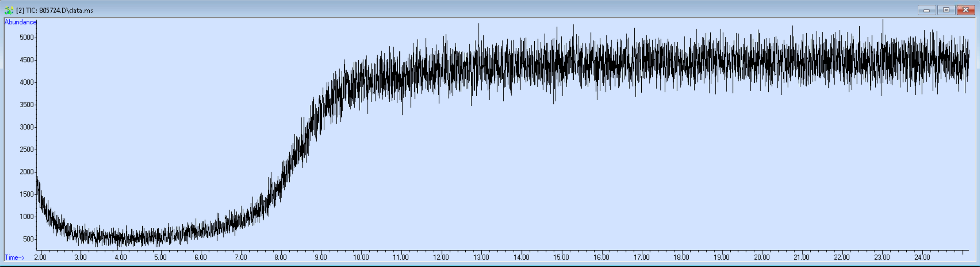Click the window title 805724.D\data.ms
This screenshot has height=267, width=980.
[x=55, y=11]
